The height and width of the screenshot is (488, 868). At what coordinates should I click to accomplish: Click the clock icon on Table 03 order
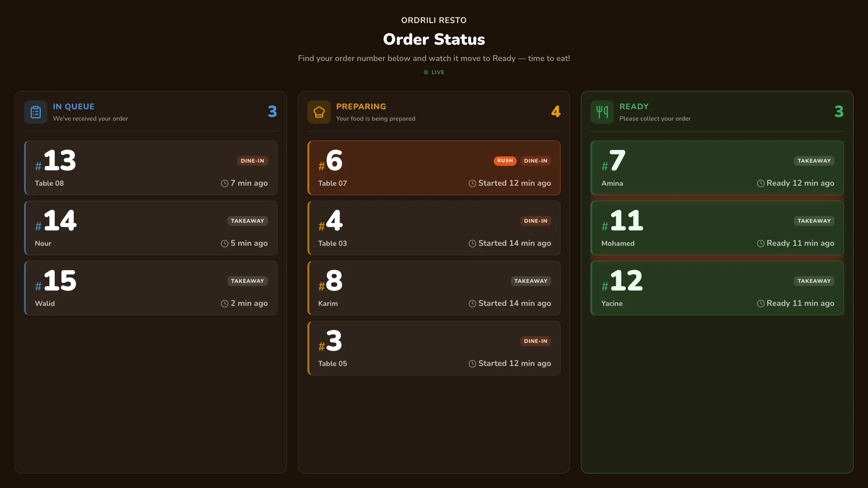tap(472, 244)
